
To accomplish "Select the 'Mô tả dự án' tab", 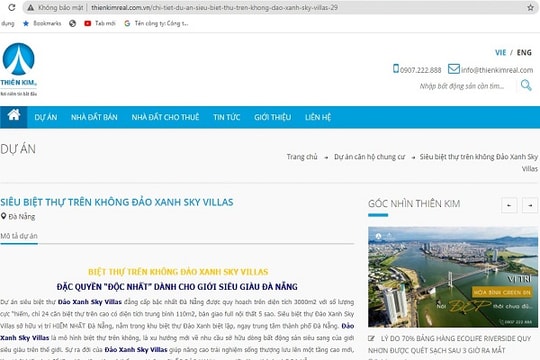I will click(x=19, y=236).
